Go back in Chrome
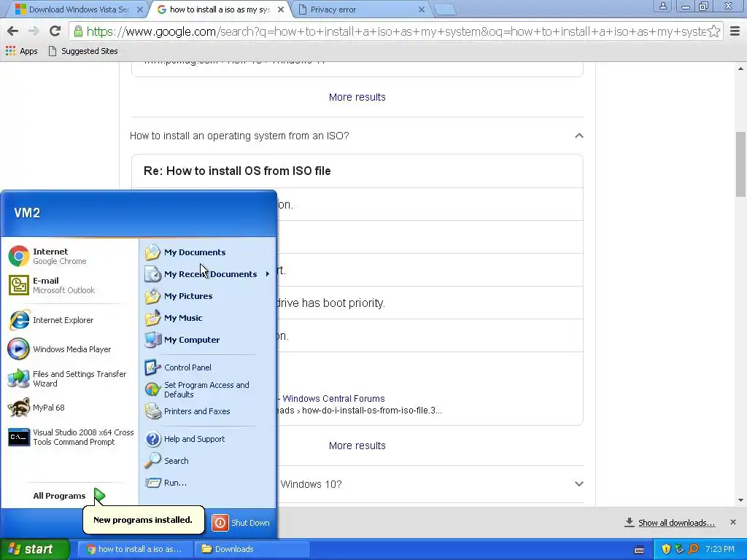Screen dimensions: 747x560 coord(13,31)
